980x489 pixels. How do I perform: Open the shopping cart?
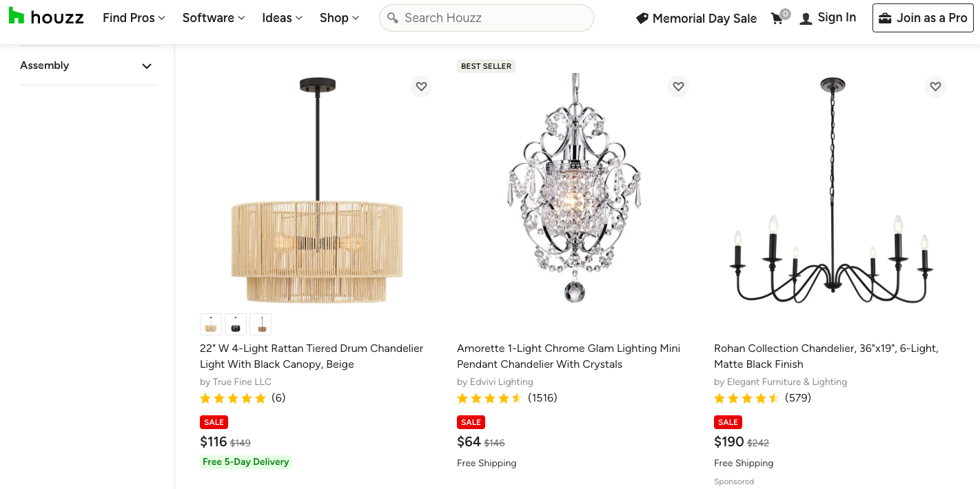click(777, 19)
